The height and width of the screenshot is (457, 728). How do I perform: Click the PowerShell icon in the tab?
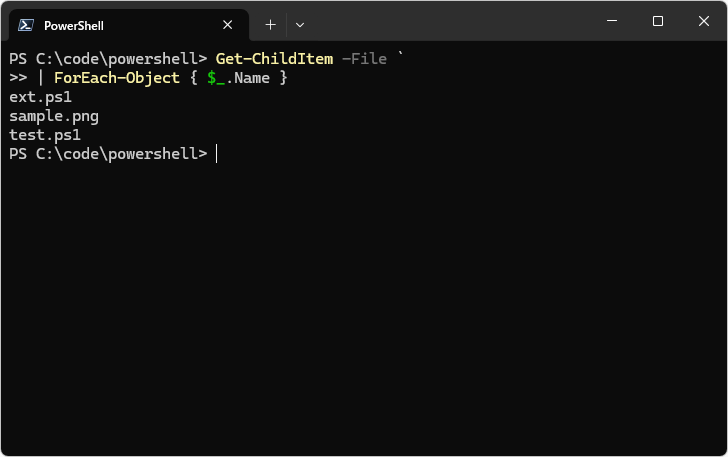point(26,25)
